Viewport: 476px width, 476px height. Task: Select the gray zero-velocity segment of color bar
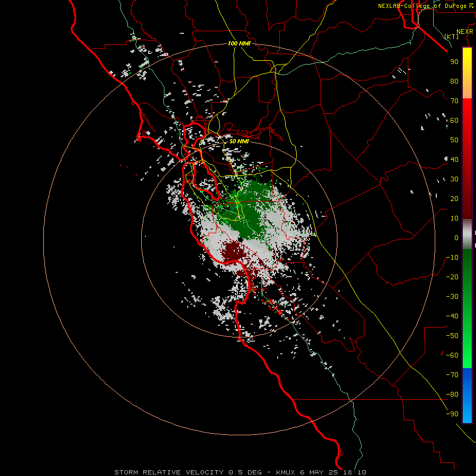(x=467, y=234)
